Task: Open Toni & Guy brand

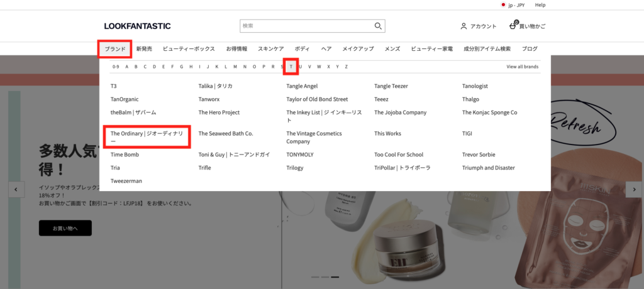Action: click(x=234, y=155)
